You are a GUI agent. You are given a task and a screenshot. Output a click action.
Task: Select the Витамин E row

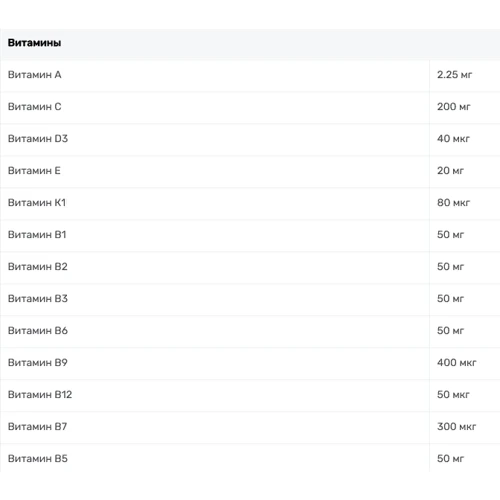[250, 171]
